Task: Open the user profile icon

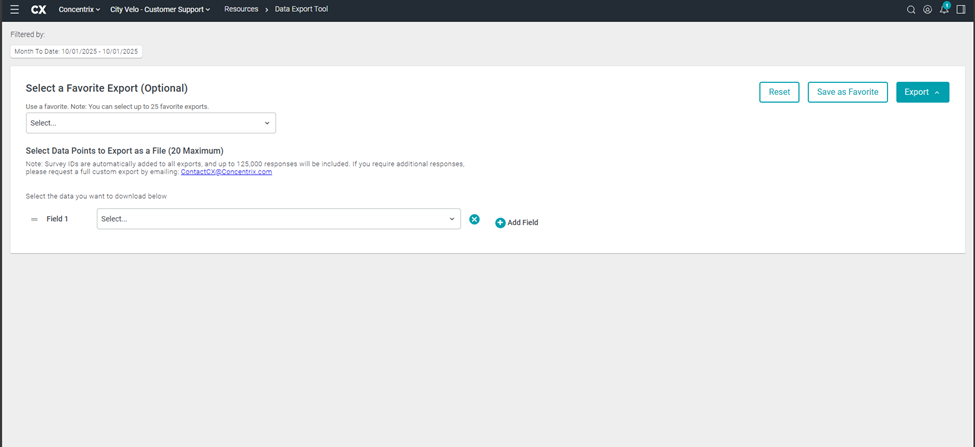Action: (x=927, y=10)
